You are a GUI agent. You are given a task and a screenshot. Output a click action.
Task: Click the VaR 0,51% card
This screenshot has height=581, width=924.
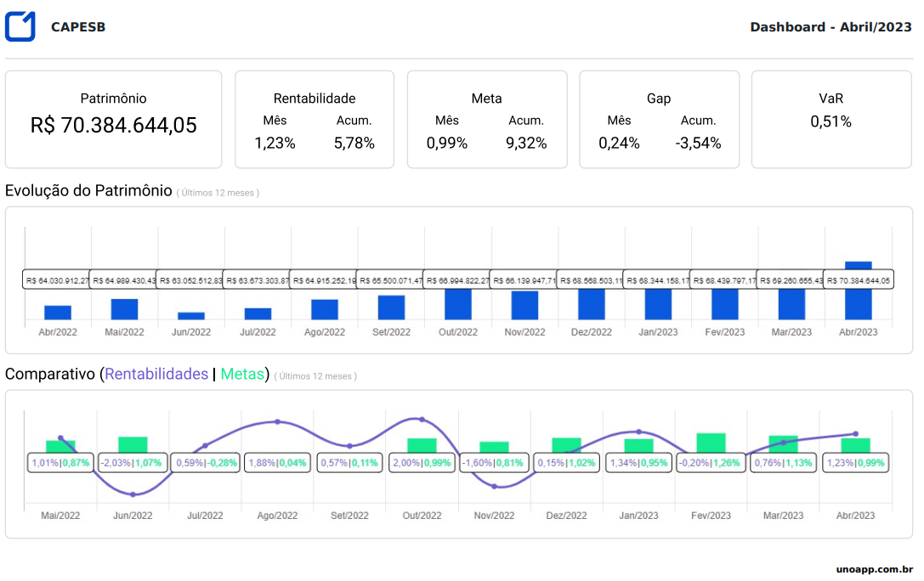(830, 120)
